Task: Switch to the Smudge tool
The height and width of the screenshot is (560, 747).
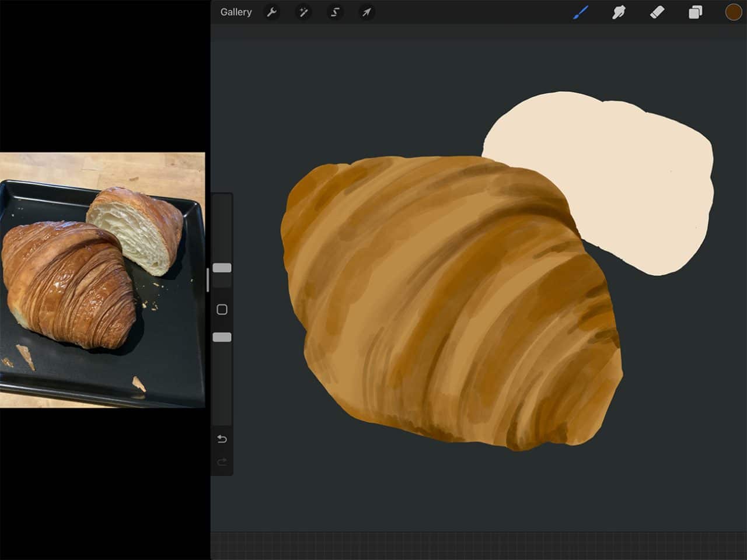Action: coord(619,12)
